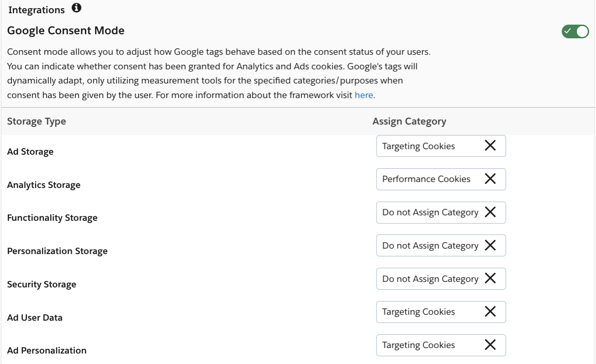Select the Integrations section header

[36, 9]
